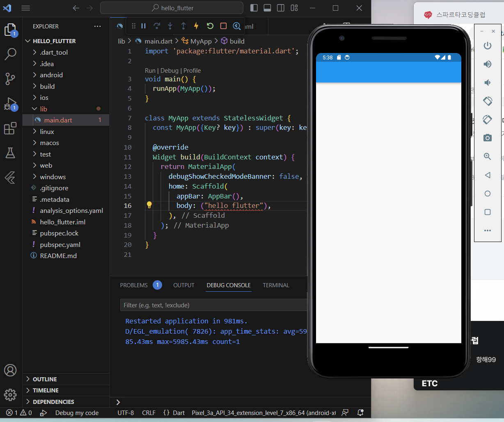Expand the ios folder

click(x=66, y=97)
